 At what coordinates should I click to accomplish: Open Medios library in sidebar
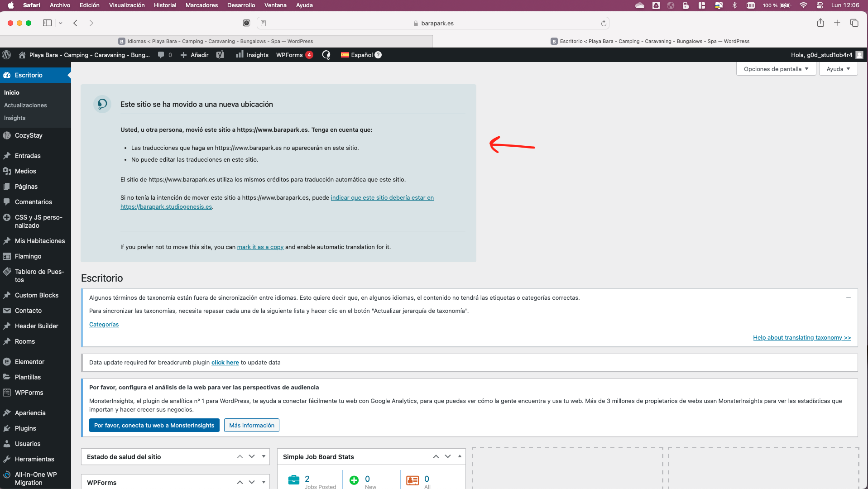35,171
